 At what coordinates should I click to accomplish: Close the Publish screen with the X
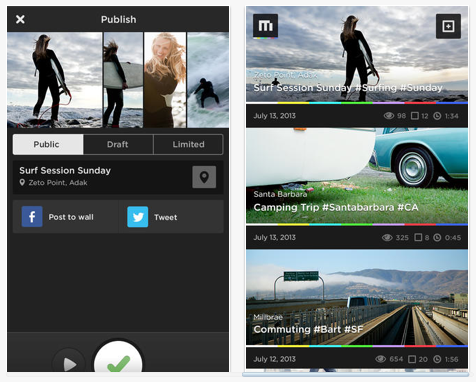[20, 19]
